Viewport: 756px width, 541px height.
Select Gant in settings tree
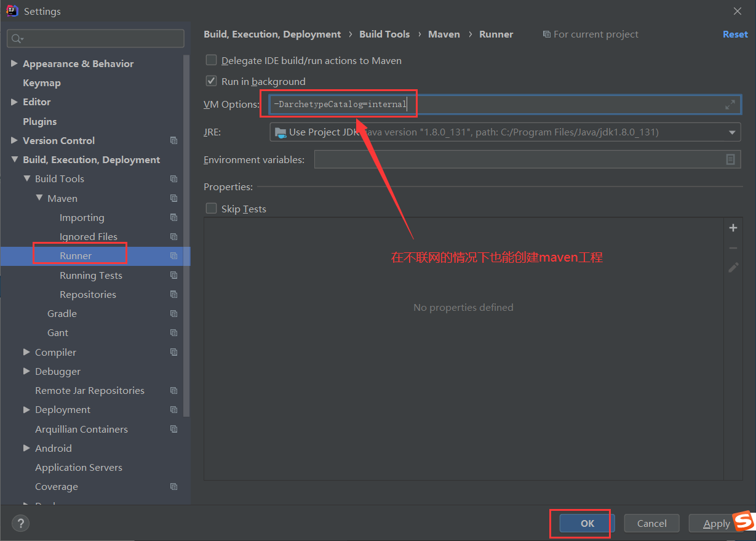coord(58,332)
